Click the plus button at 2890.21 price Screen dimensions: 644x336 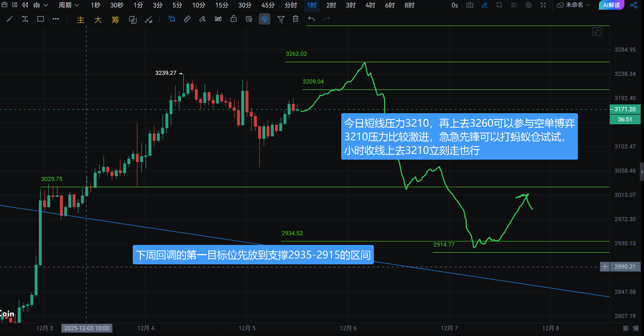coord(605,267)
